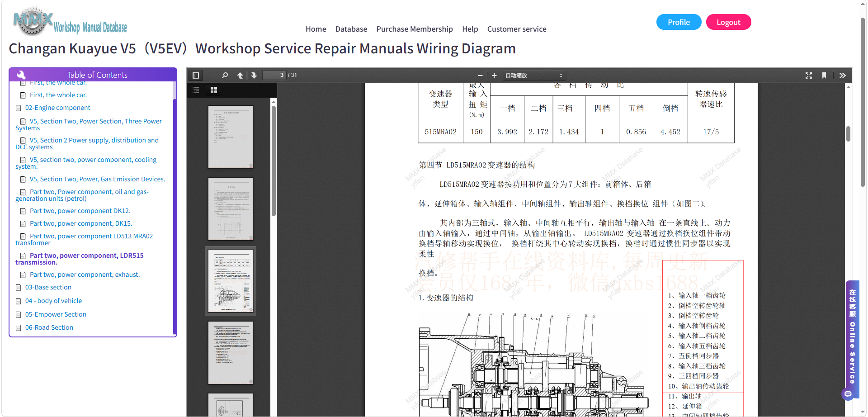Open the PDF bookmark view link

point(824,76)
